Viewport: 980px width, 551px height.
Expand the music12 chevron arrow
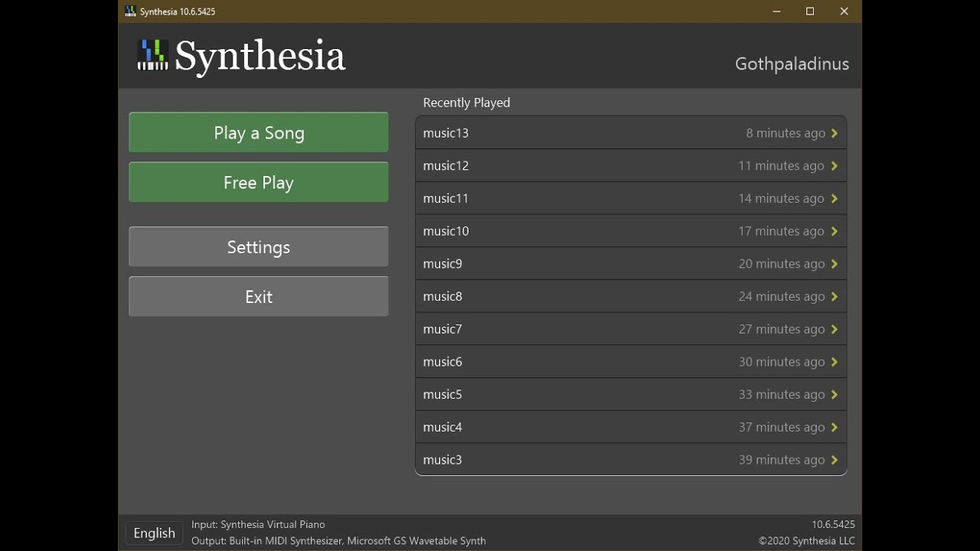click(835, 166)
